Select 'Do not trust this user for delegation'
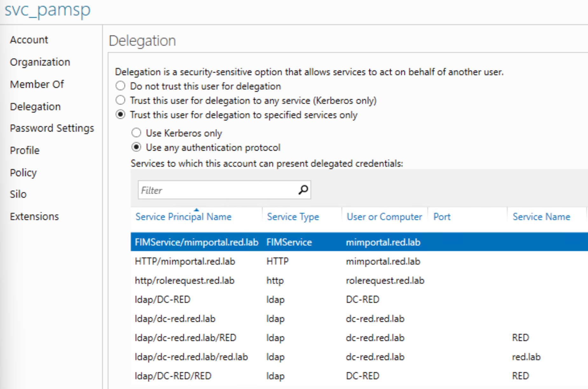The image size is (588, 389). [x=121, y=86]
